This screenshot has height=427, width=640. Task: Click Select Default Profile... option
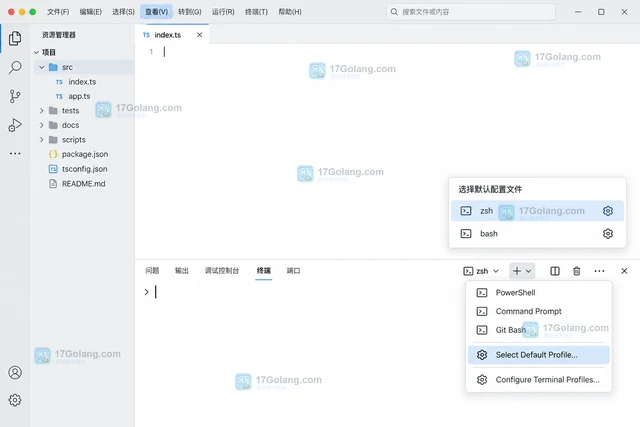point(539,355)
